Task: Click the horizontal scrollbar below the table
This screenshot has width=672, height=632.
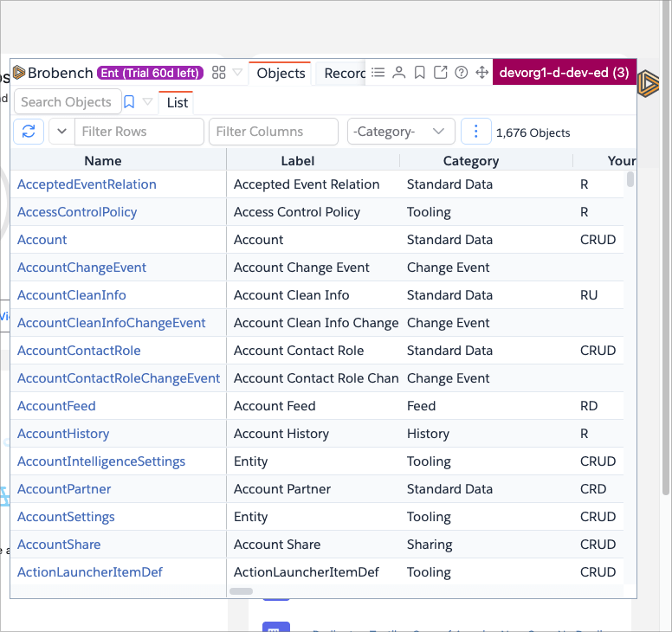Action: point(242,591)
